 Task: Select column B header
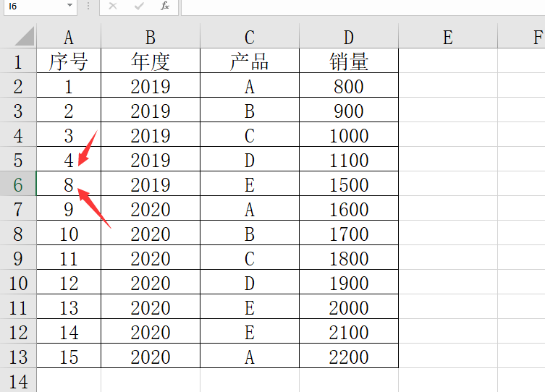[x=151, y=36]
